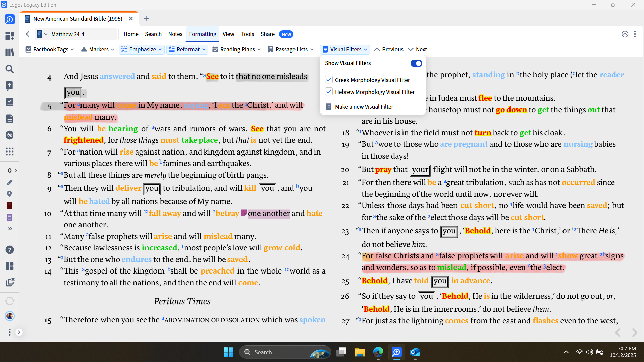Click the back navigation arrow
Screen dimensions: 644x362
[x=28, y=34]
